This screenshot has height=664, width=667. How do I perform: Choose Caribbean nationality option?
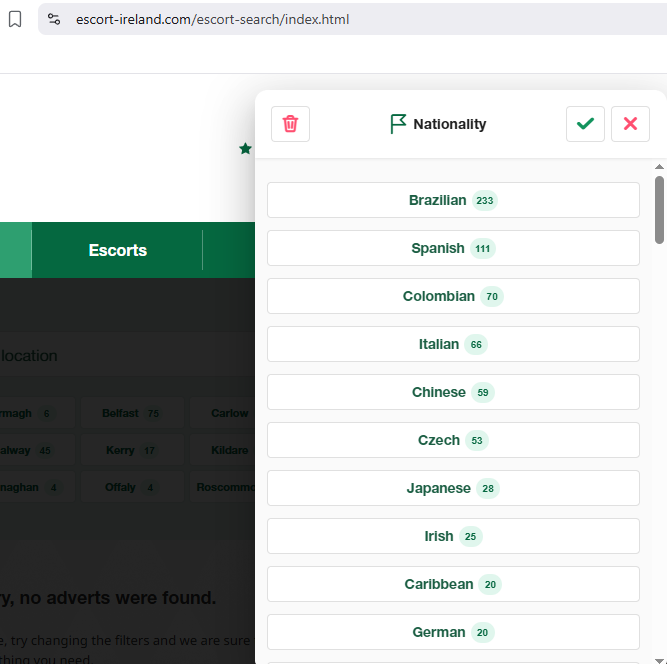click(x=453, y=584)
